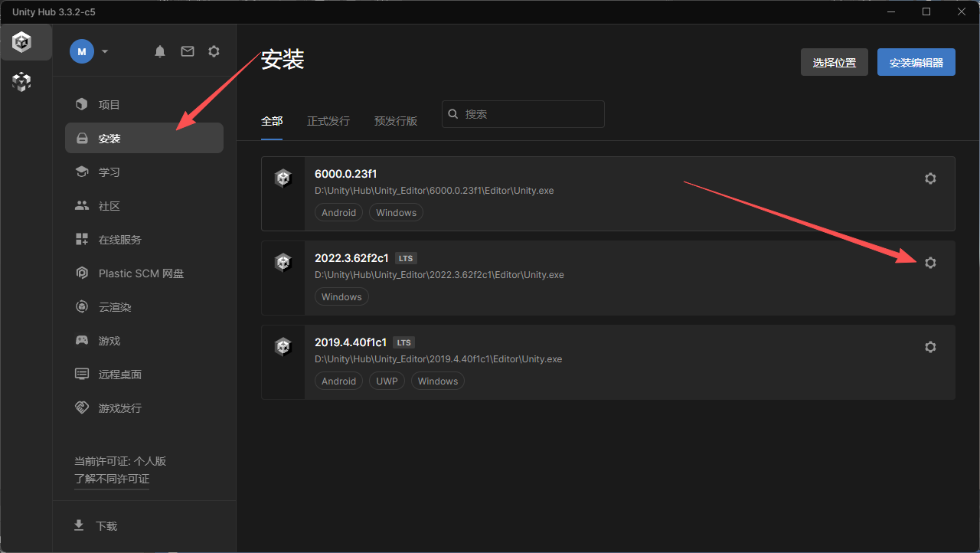Click the blue M account avatar

[x=82, y=51]
